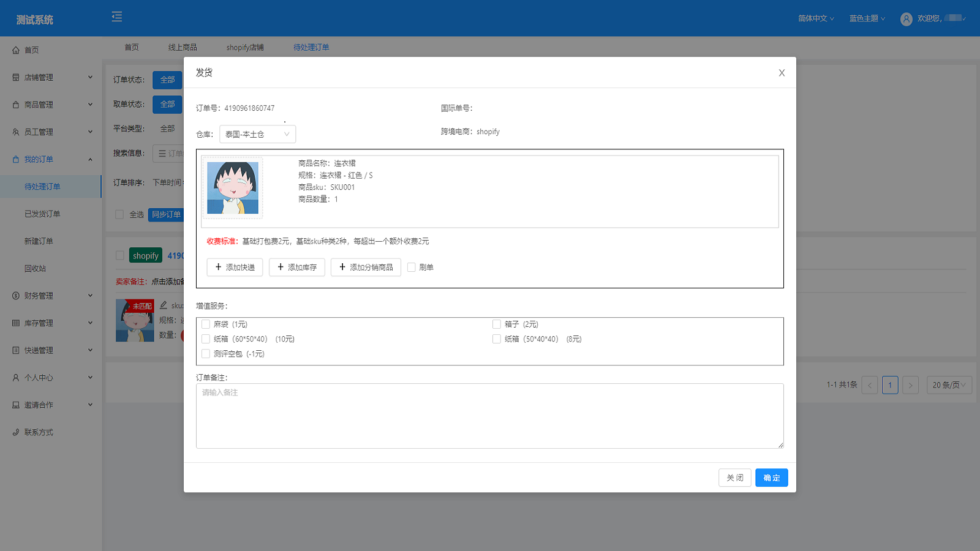Switch to the shopify店铺 tab

[x=245, y=48]
